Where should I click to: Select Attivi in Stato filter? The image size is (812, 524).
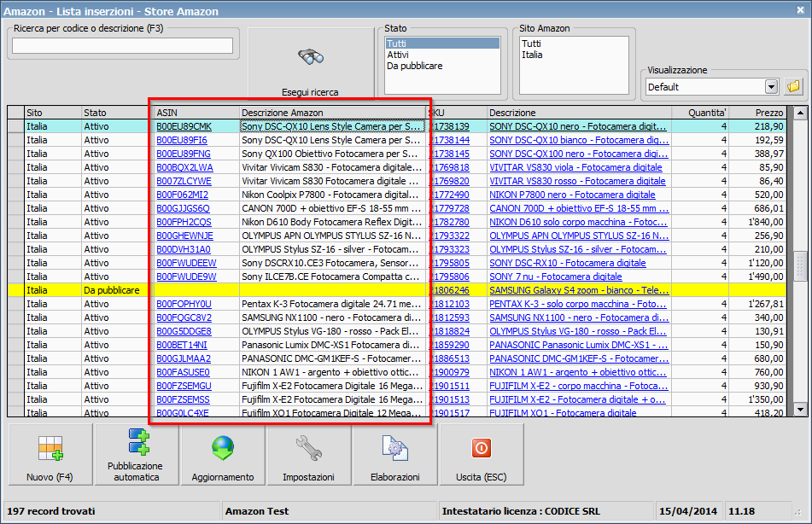click(x=398, y=55)
